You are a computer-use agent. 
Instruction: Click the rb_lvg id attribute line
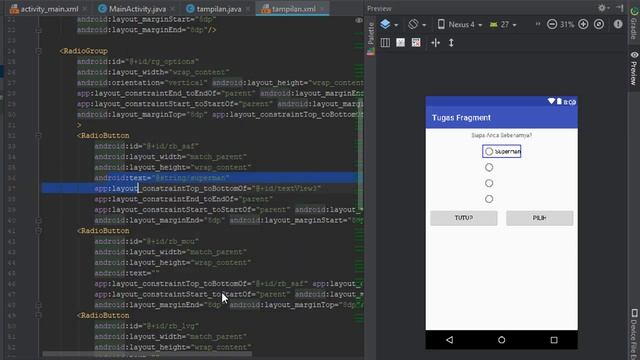point(147,326)
